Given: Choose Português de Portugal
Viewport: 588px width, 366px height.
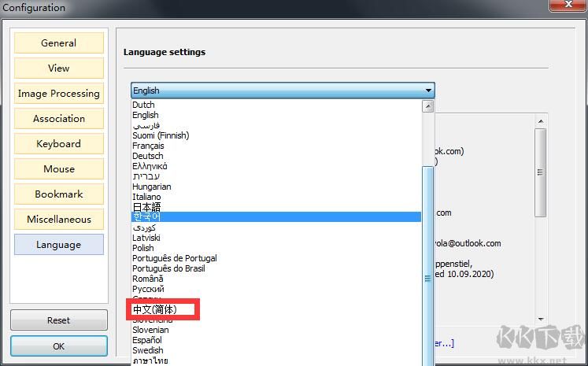Looking at the screenshot, I should point(276,258).
